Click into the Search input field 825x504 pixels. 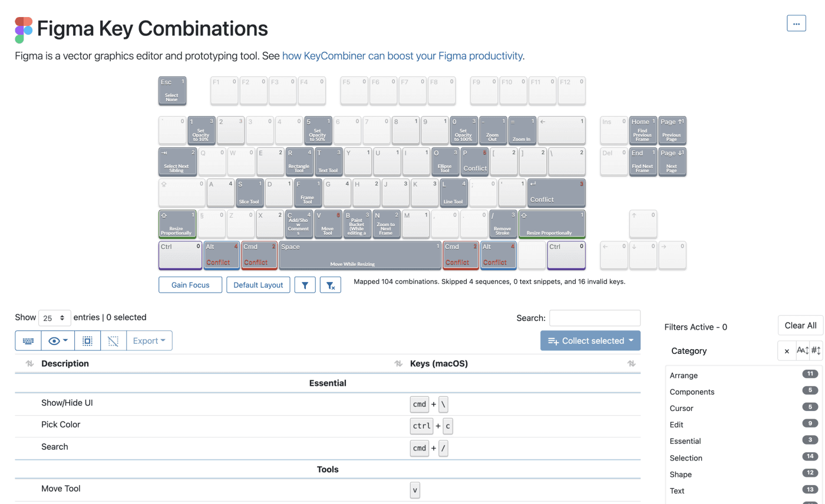pos(595,318)
